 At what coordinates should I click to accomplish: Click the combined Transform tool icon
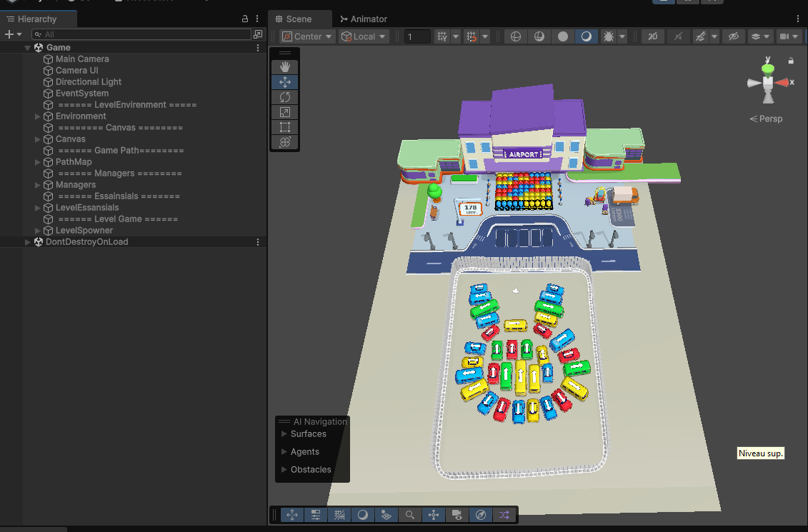click(284, 142)
